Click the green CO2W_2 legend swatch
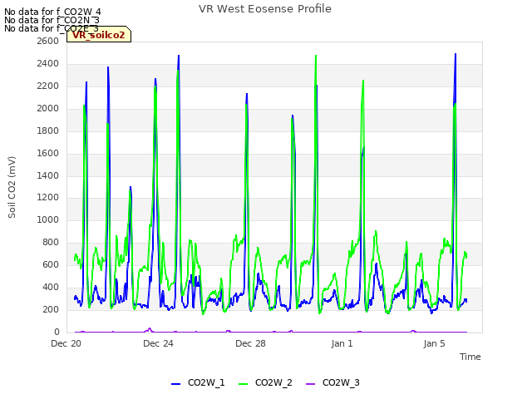The height and width of the screenshot is (399, 532). point(244,383)
